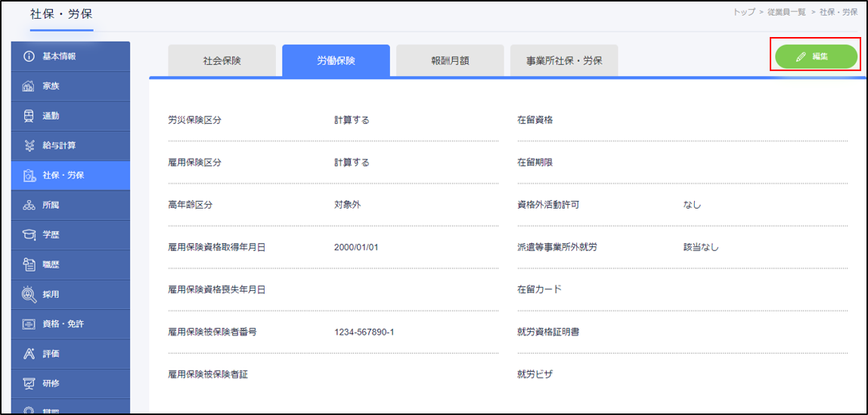
Task: Select the 研修 presentation board icon
Action: click(x=29, y=383)
